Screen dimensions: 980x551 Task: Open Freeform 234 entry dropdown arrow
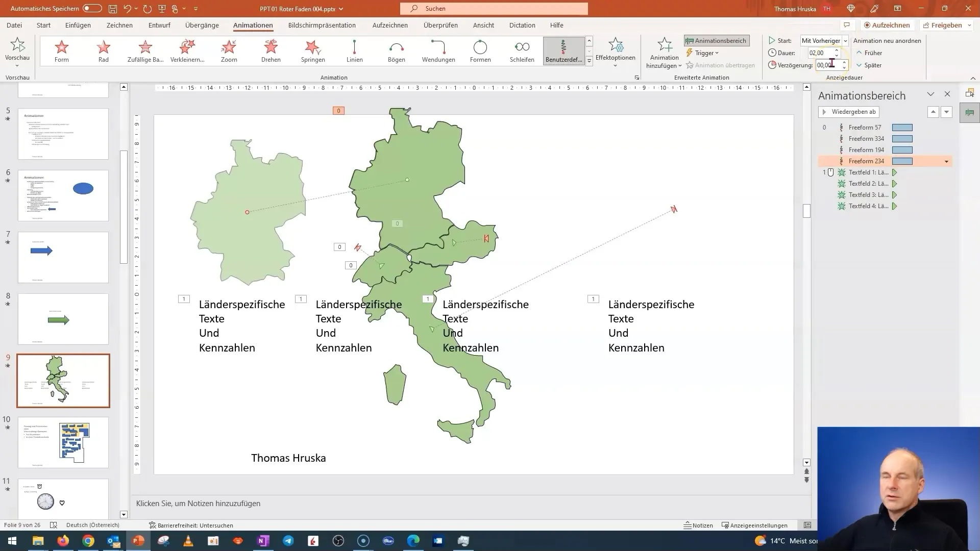coord(946,161)
